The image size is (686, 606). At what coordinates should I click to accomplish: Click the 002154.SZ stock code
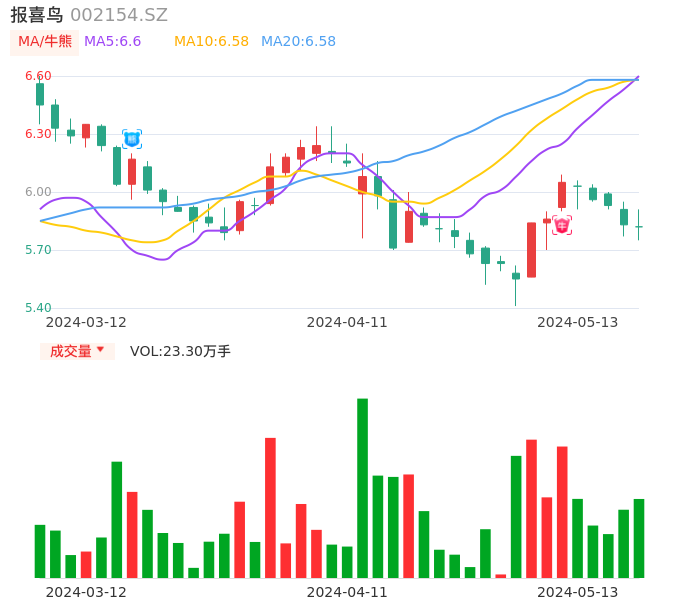119,15
